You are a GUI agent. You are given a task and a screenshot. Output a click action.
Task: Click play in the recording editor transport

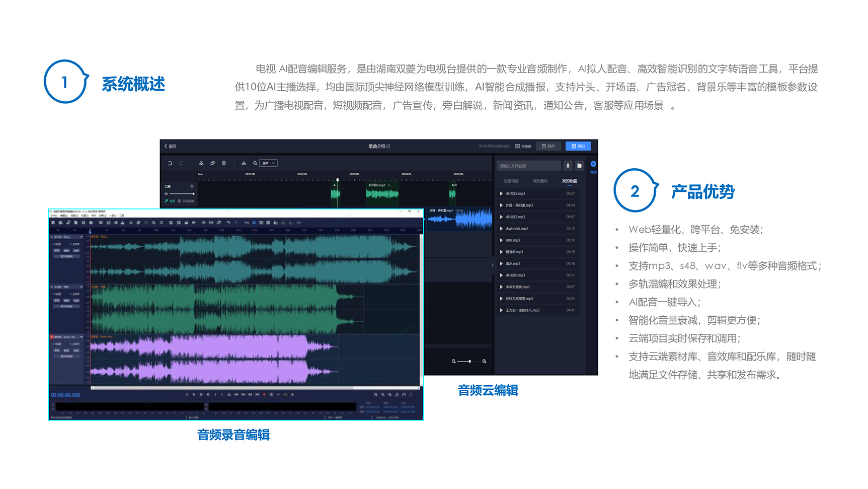pos(194,395)
